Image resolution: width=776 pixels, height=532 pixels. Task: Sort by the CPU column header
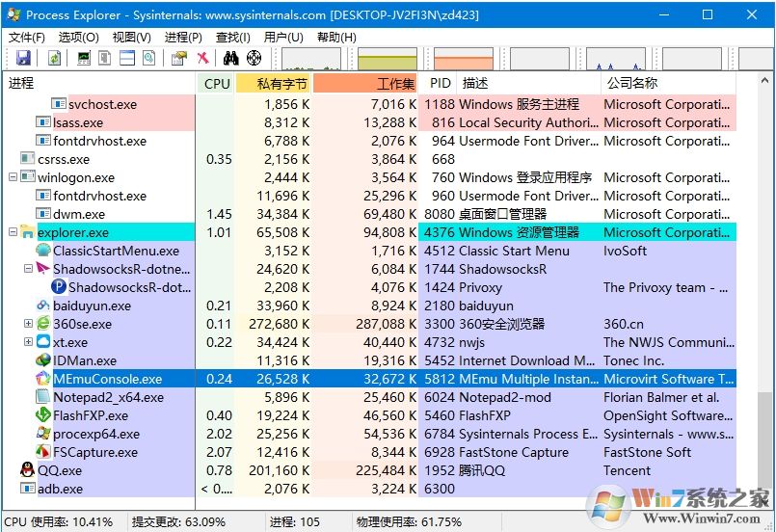[217, 84]
